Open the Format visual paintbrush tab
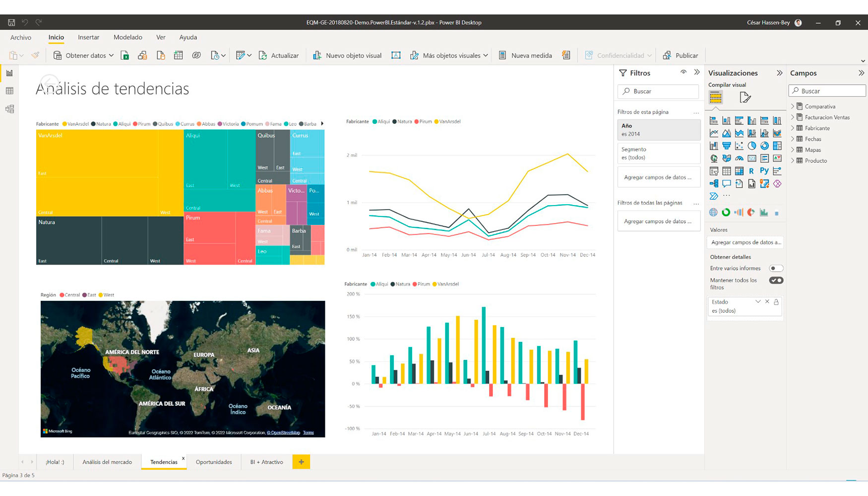 tap(744, 98)
